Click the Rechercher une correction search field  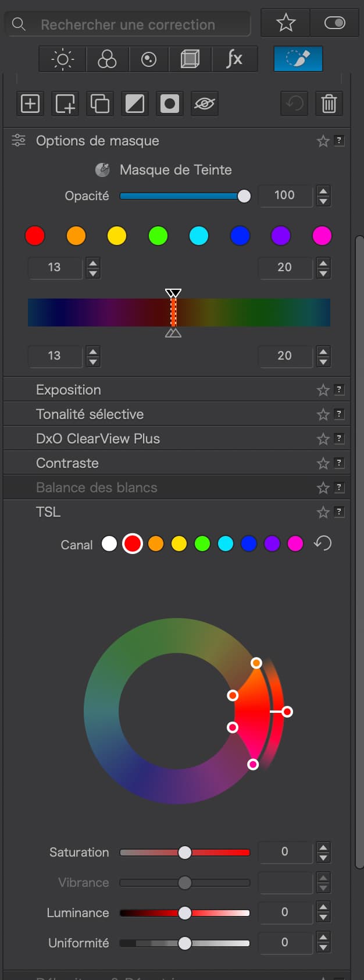tap(128, 25)
